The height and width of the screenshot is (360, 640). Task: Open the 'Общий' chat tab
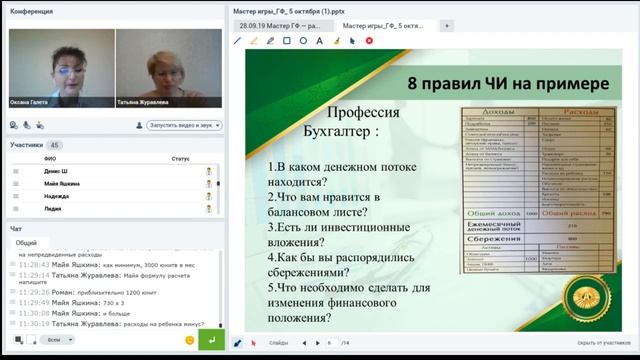[x=26, y=243]
